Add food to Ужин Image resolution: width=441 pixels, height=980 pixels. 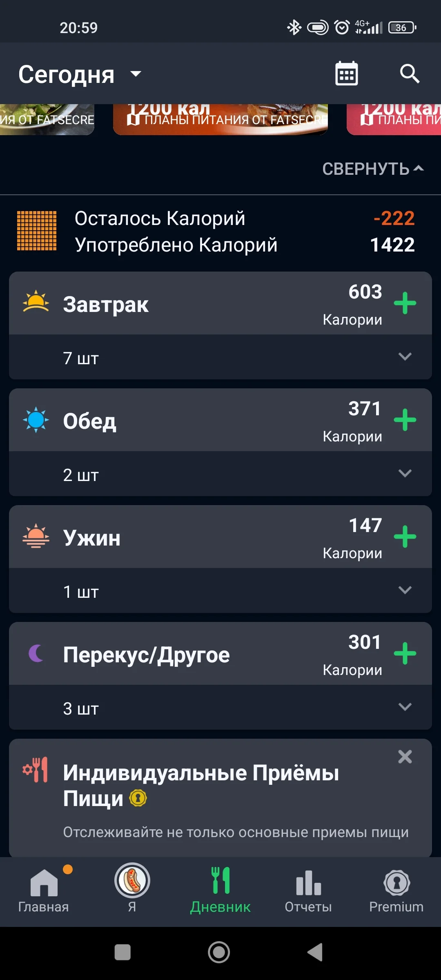click(405, 537)
